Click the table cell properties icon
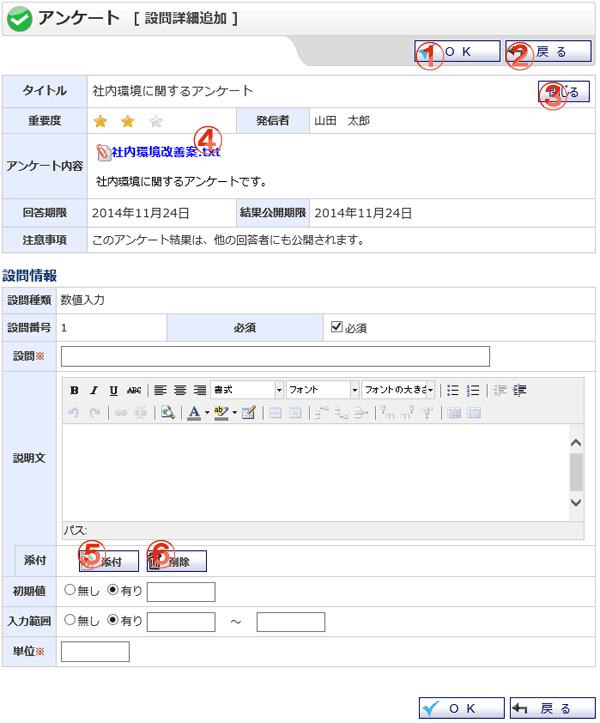Viewport: 600px width, 723px height. pos(295,412)
